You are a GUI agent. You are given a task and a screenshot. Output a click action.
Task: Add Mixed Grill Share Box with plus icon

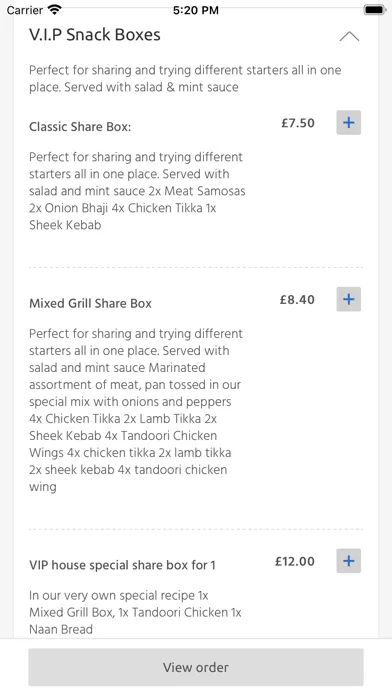click(348, 299)
